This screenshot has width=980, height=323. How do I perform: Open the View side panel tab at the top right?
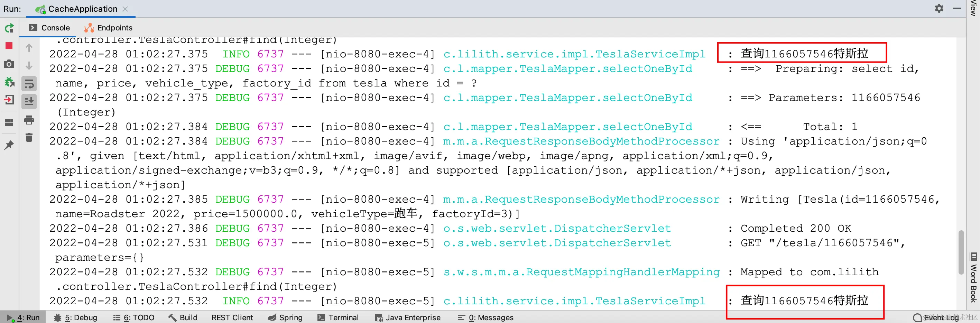tap(973, 8)
